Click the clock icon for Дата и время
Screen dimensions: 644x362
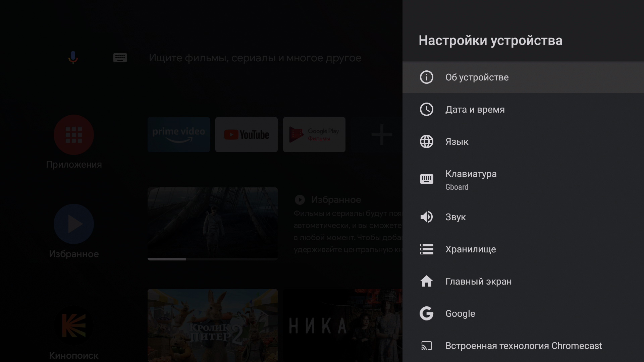[426, 109]
